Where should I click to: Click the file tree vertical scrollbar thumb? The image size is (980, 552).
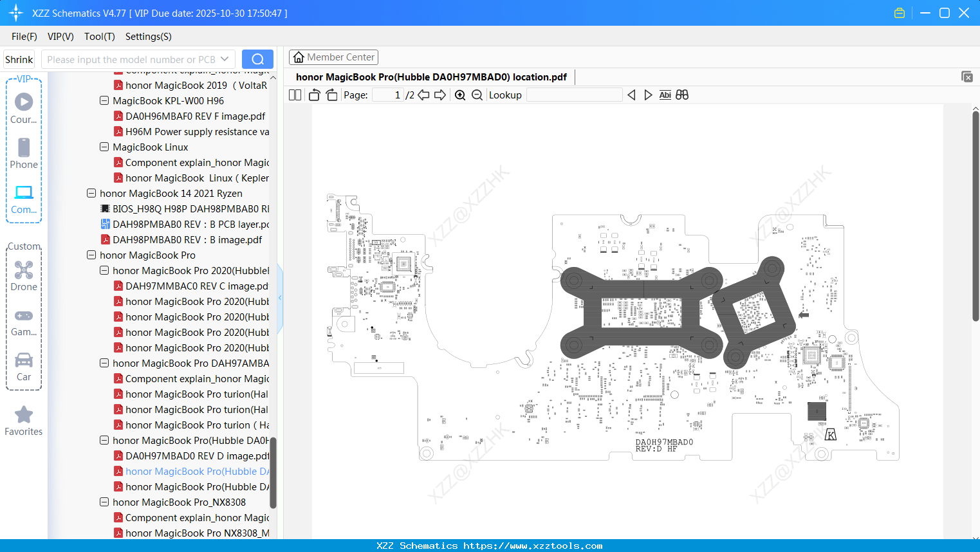coord(273,473)
